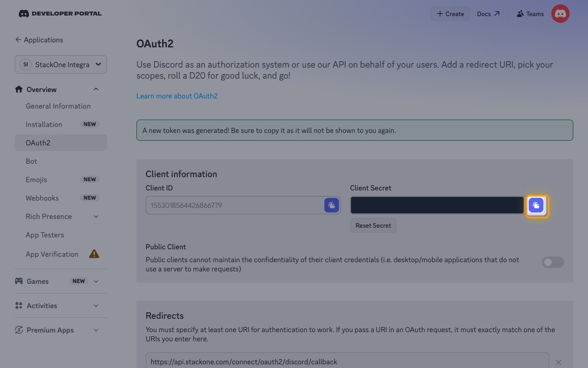Click the new token generated notice
Viewport: 588px width, 368px height.
coord(355,130)
